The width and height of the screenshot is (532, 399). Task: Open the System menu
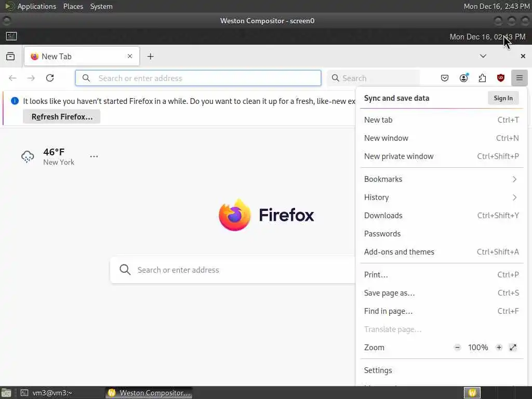pos(101,6)
